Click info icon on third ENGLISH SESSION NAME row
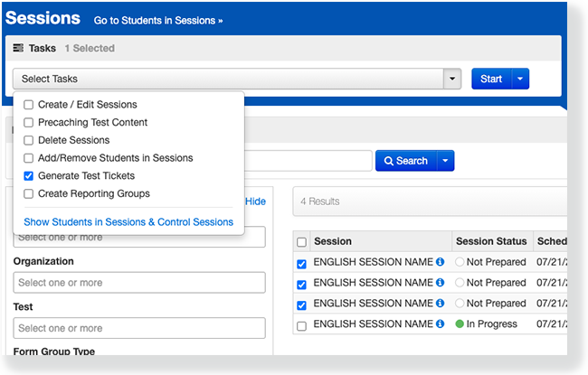The image size is (588, 375). coord(441,304)
